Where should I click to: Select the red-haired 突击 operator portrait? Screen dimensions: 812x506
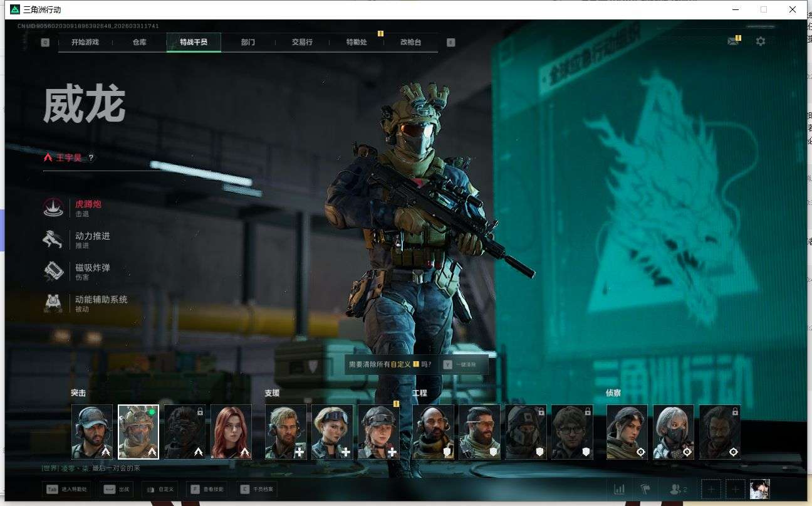click(231, 432)
